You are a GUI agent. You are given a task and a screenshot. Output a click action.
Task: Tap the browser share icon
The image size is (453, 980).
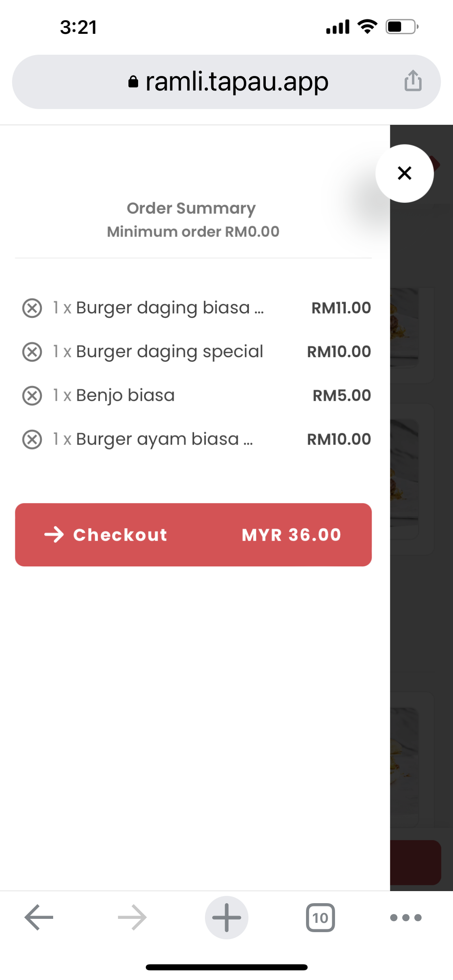click(413, 81)
